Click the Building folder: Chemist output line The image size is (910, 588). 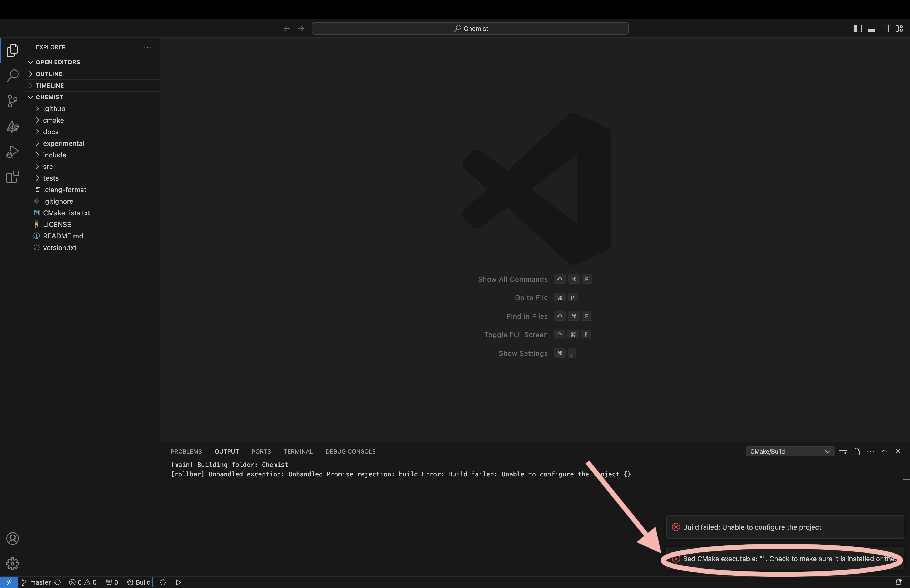click(x=230, y=465)
